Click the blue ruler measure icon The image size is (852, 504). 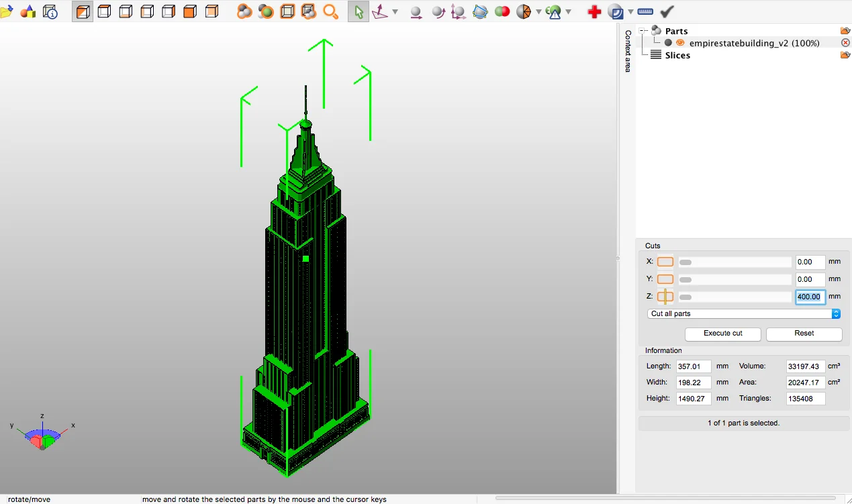point(645,11)
